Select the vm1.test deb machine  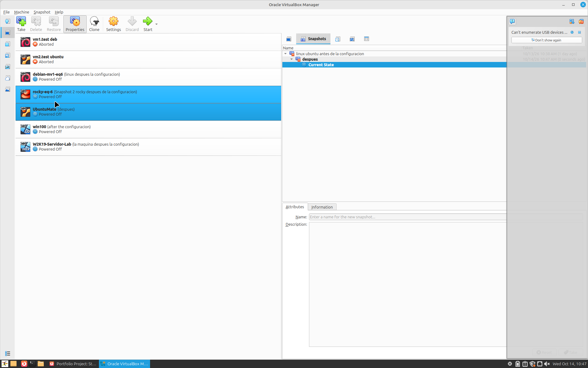click(x=148, y=42)
